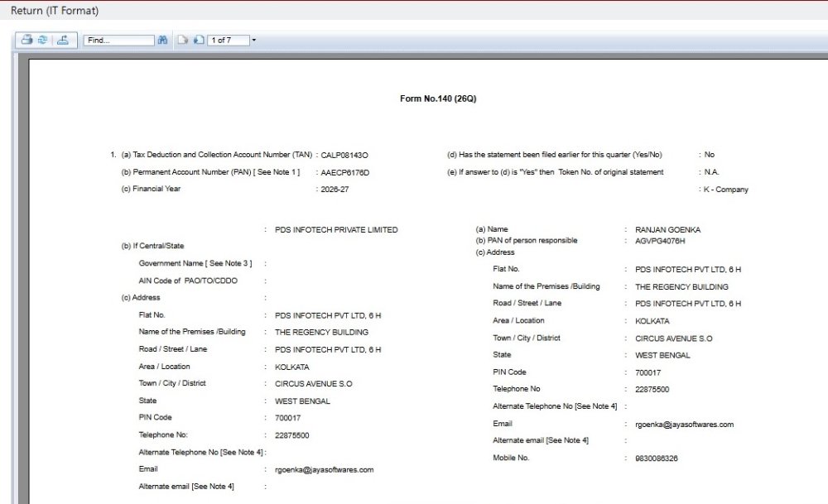Open the page number dropdown arrow
The image size is (828, 504).
(253, 40)
